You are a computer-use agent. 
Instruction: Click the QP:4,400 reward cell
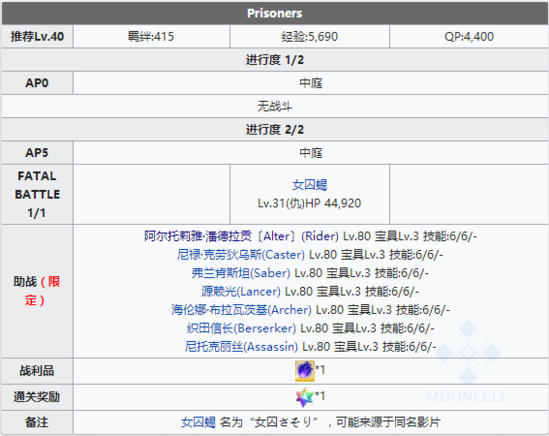click(469, 36)
